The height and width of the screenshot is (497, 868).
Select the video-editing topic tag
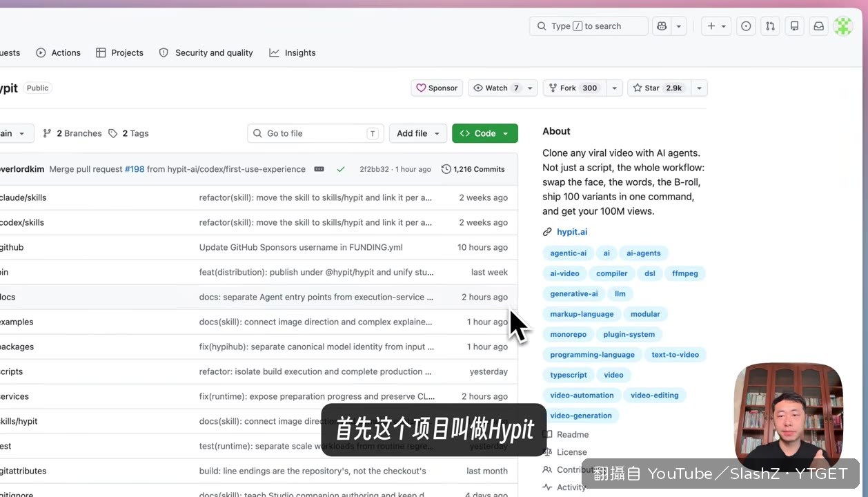pos(655,396)
